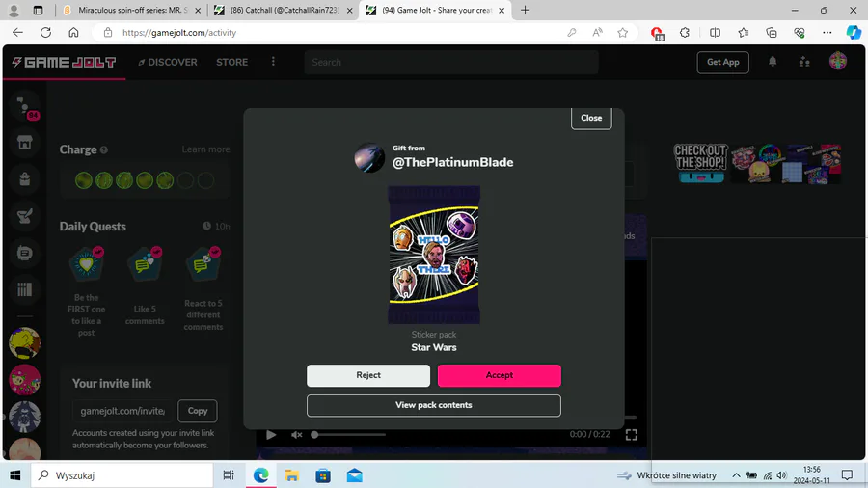This screenshot has width=868, height=488.
Task: Close the gift dialog
Action: pos(590,118)
